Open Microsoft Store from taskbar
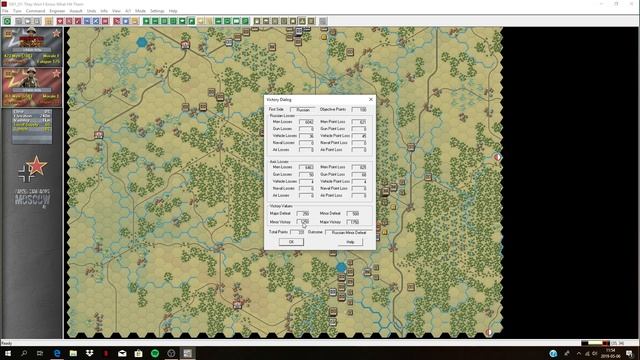Image resolution: width=640 pixels, height=360 pixels. 138,353
